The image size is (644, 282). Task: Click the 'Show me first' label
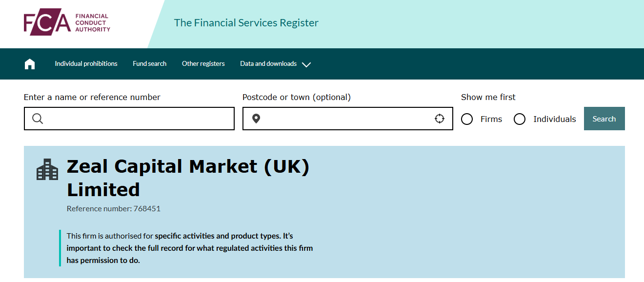488,97
